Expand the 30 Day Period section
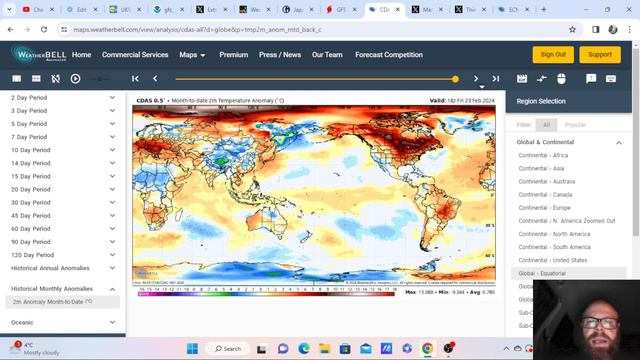Screen dimensions: 640x360 click(x=63, y=202)
